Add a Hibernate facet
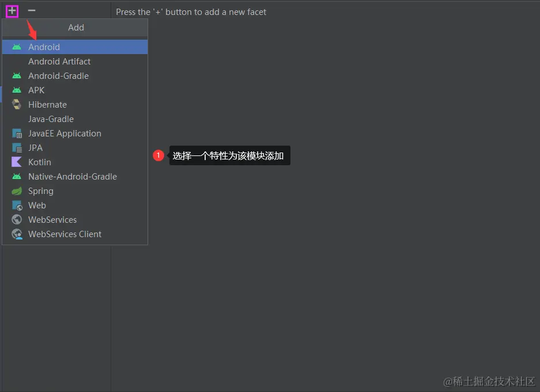 tap(75, 105)
